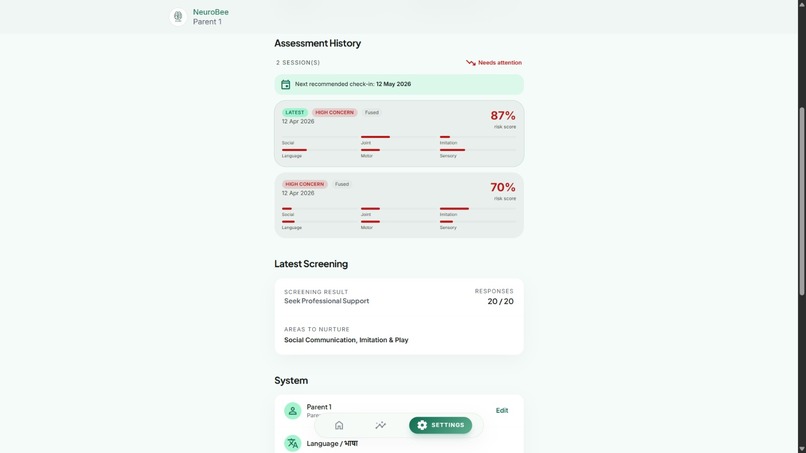Click the Needs attention label

coord(500,63)
